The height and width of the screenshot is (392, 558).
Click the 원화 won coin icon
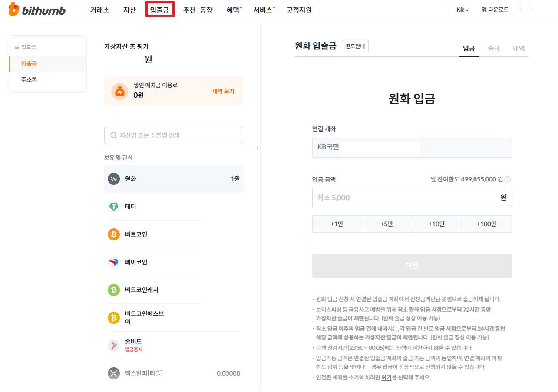coord(114,179)
